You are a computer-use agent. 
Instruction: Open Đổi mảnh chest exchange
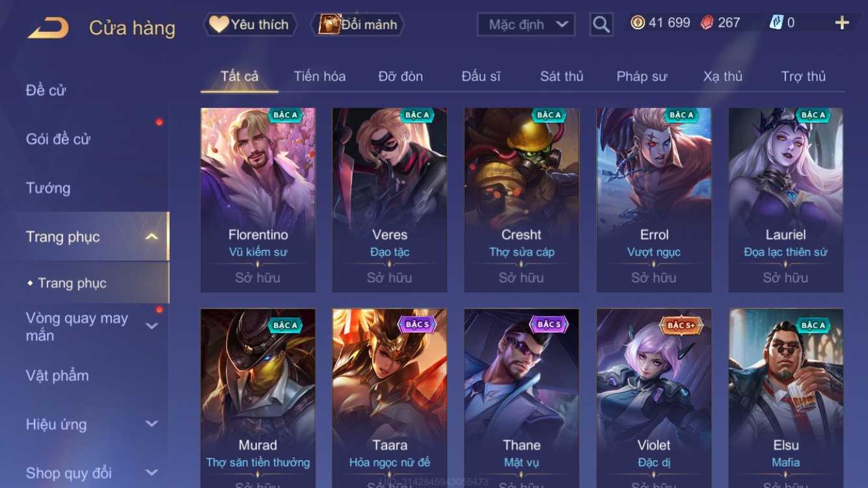click(x=358, y=25)
